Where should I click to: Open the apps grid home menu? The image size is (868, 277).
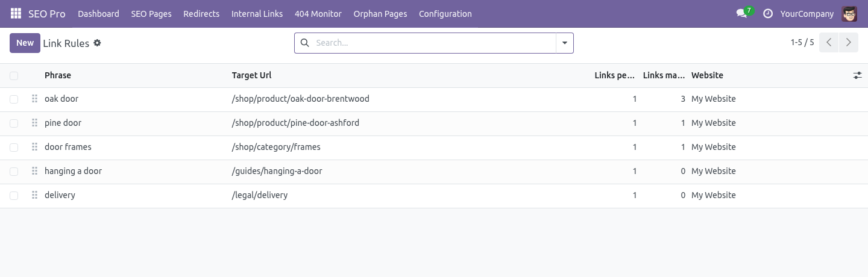coord(16,13)
